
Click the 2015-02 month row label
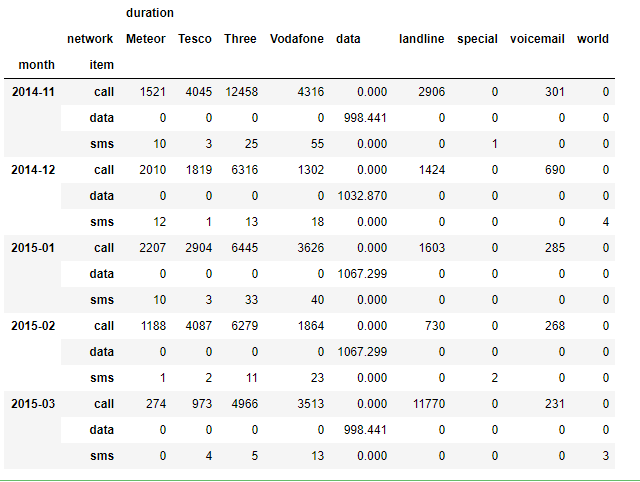tap(34, 326)
